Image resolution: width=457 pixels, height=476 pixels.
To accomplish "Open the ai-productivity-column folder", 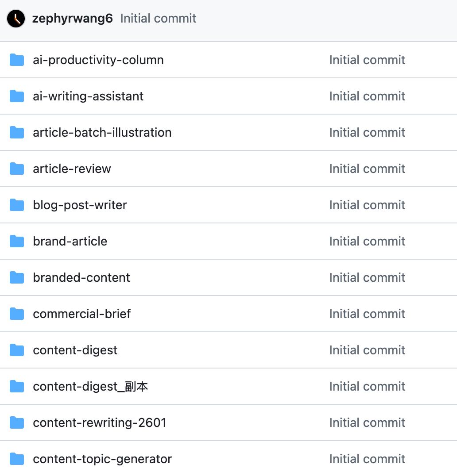I will coord(98,60).
